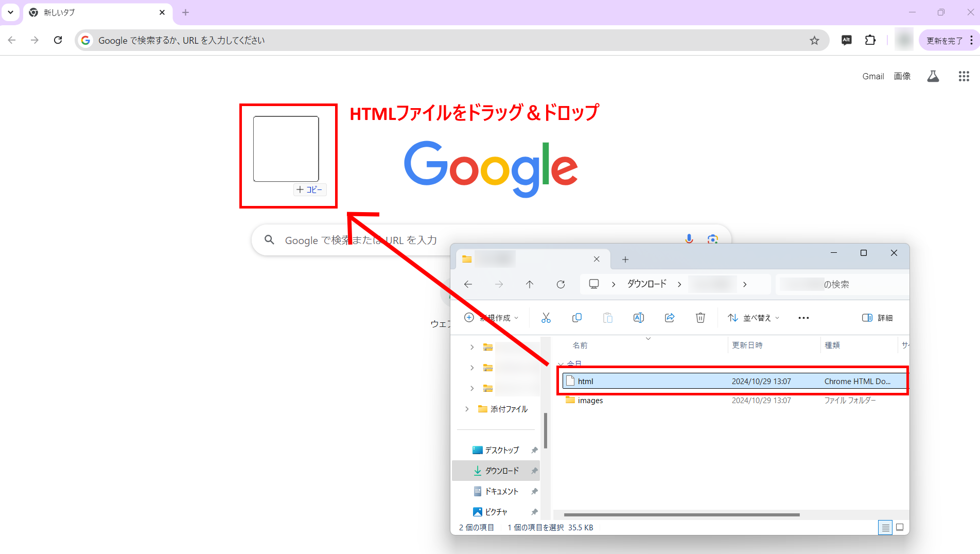Click the Share icon in Explorer toolbar
The image size is (980, 554).
670,318
